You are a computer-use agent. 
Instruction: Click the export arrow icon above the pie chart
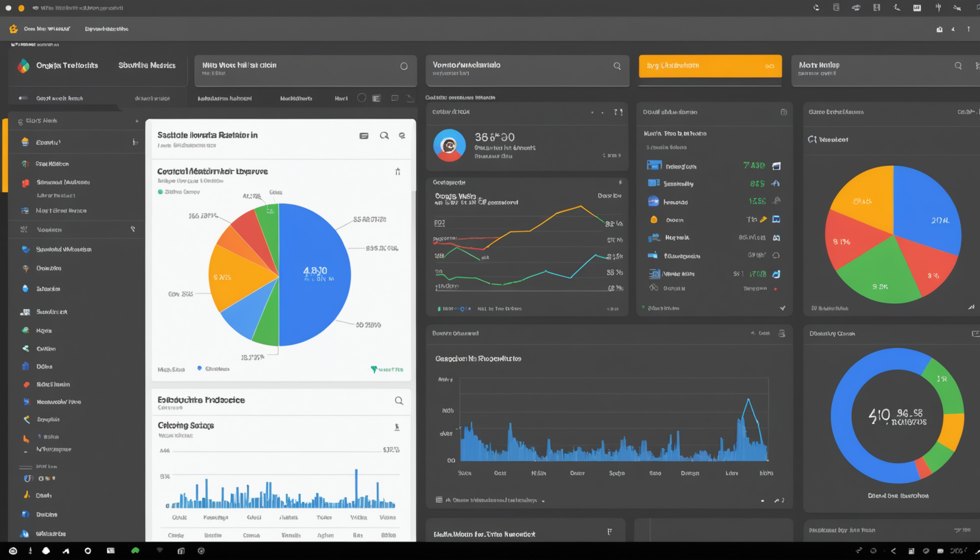tap(398, 171)
